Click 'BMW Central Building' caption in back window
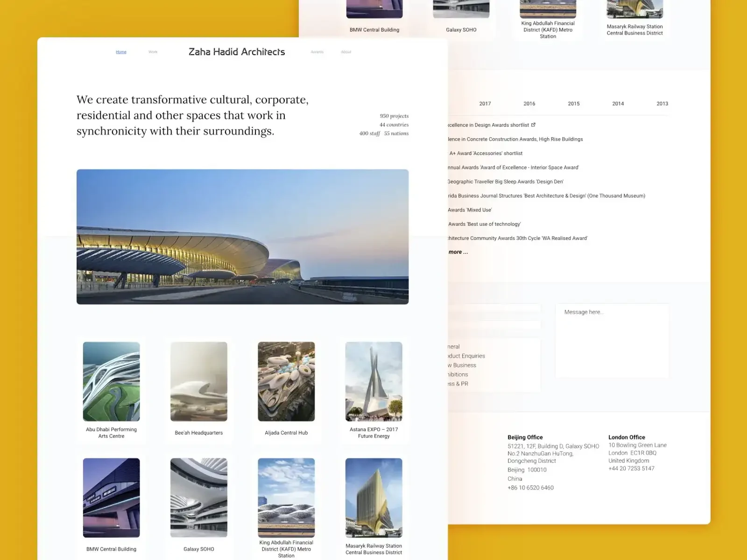The height and width of the screenshot is (560, 747). point(374,30)
